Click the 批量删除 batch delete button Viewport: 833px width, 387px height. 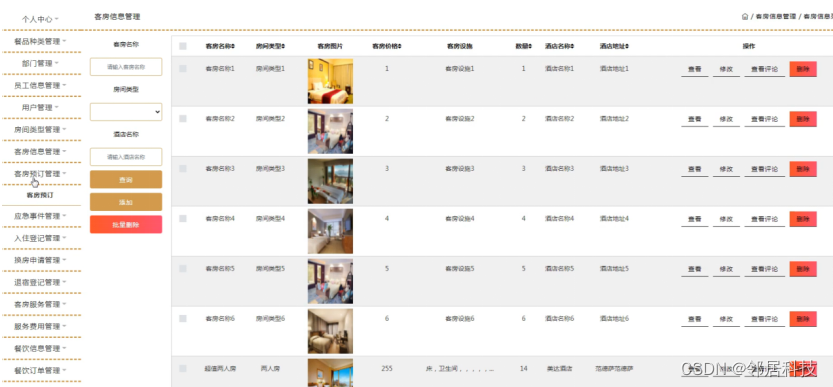126,224
